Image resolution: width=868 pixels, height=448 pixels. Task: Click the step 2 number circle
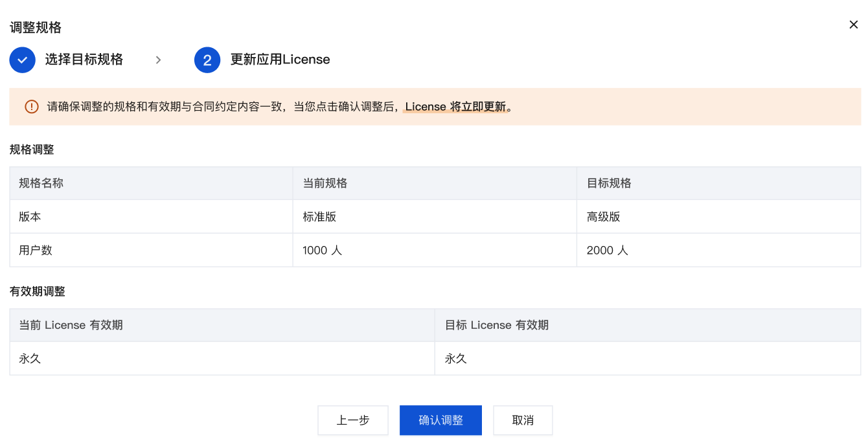[x=207, y=60]
